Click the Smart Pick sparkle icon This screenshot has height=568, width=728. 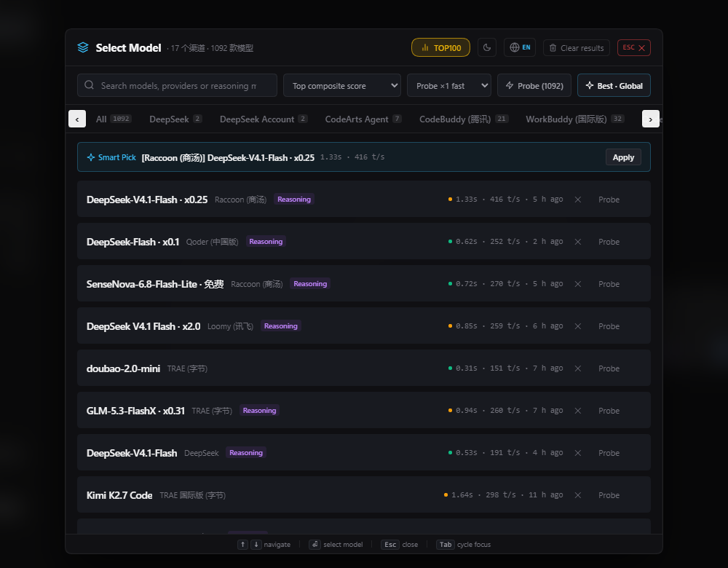tap(91, 157)
